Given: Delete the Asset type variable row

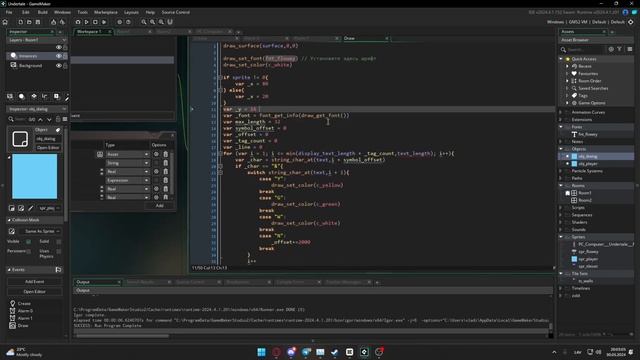Looking at the screenshot, I should pyautogui.click(x=166, y=154).
